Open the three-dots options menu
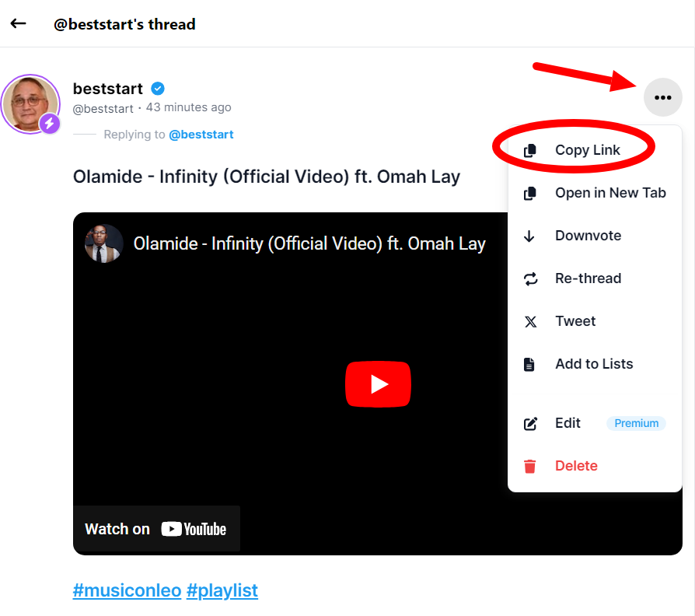Screen dimensions: 695x616 (x=662, y=97)
